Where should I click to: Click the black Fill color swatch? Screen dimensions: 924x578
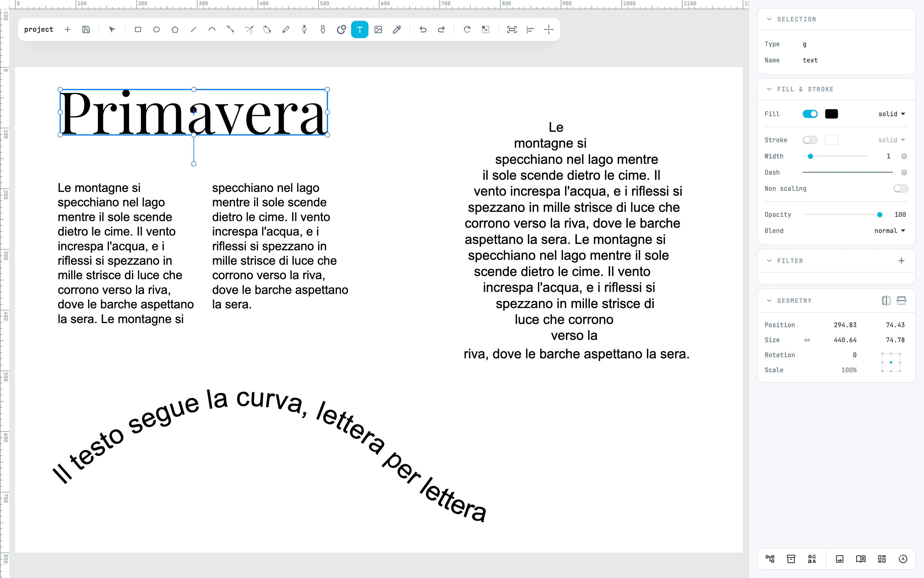coord(831,114)
